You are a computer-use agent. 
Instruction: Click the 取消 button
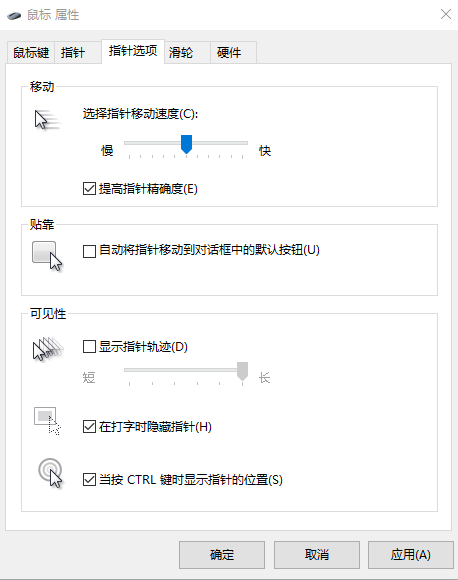317,554
